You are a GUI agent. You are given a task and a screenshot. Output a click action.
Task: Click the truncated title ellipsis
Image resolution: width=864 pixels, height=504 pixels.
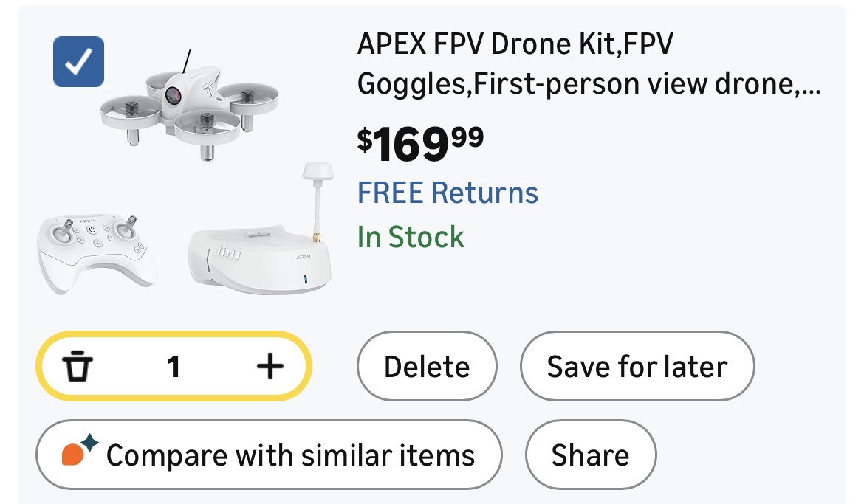pyautogui.click(x=809, y=86)
